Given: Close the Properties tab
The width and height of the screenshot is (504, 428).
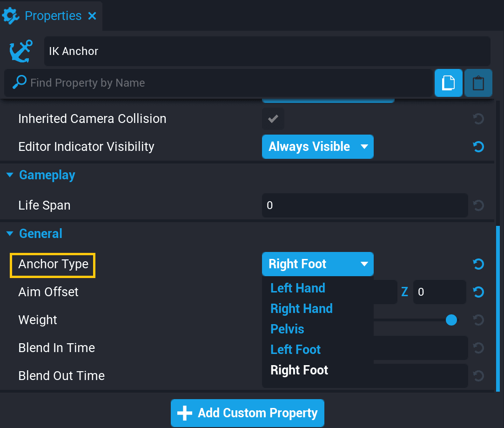Looking at the screenshot, I should pyautogui.click(x=92, y=16).
